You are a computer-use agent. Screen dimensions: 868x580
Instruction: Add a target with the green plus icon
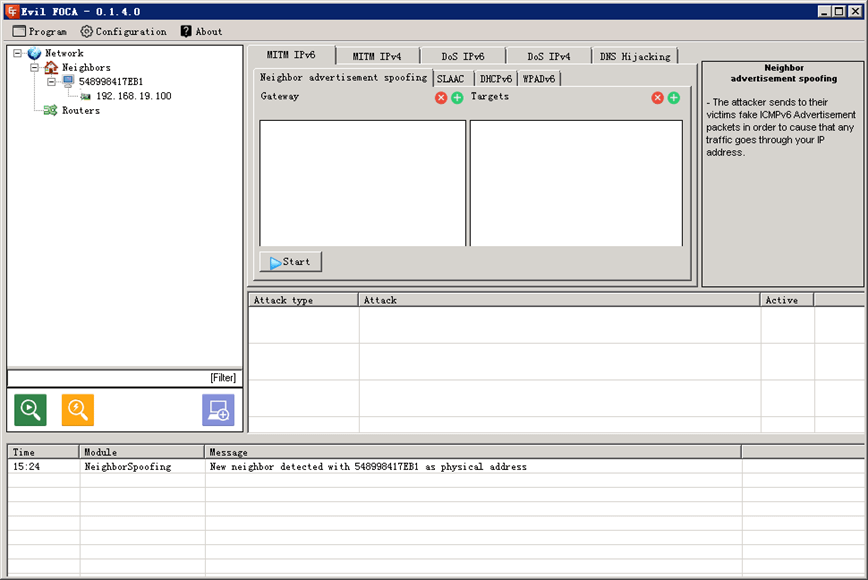tap(674, 98)
